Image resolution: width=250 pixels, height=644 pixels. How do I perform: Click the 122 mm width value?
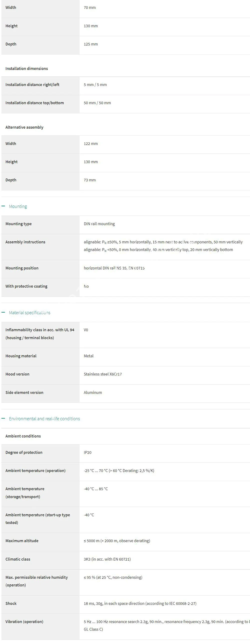91,144
